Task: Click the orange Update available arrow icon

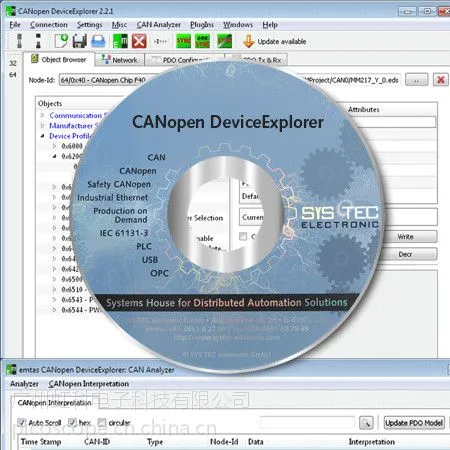Action: click(x=249, y=41)
